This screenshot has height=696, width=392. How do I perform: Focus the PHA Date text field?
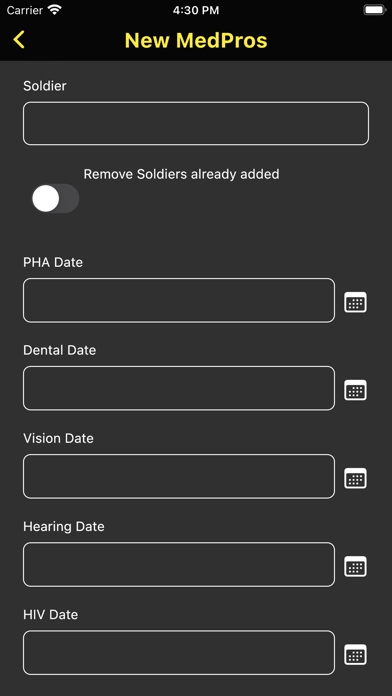(x=179, y=300)
